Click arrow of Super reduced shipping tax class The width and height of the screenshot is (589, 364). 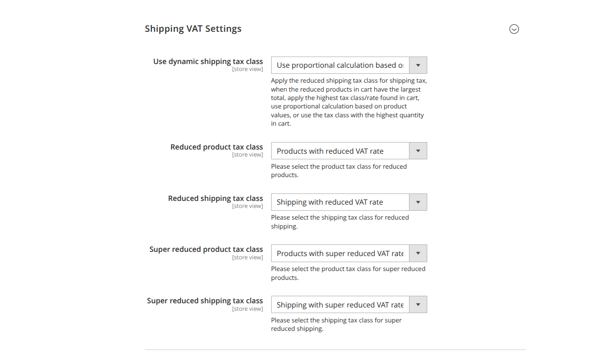418,305
